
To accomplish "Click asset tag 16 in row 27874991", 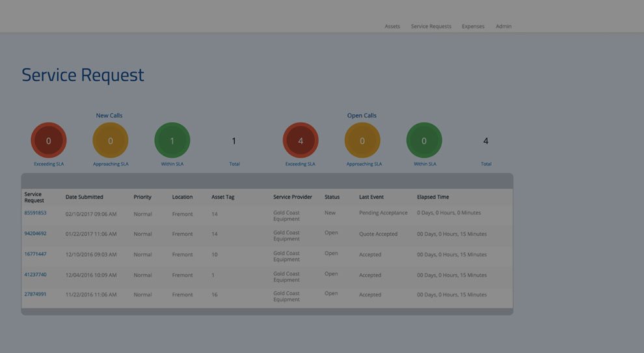I will tap(215, 295).
